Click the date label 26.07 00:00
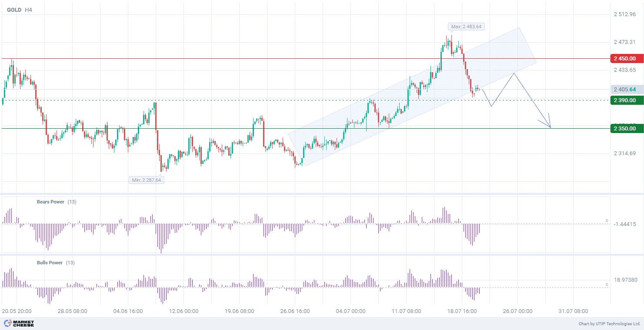Screen dimensions: 644x330 pyautogui.click(x=517, y=311)
